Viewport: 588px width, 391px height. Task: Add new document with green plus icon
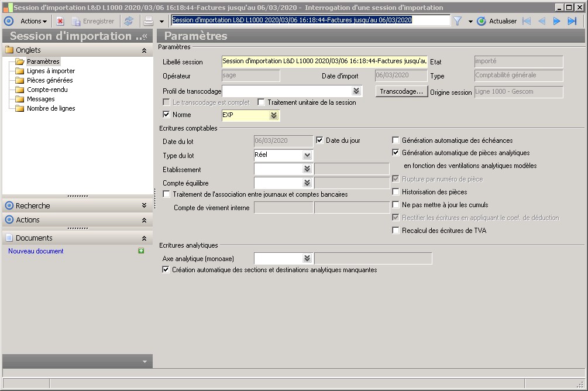141,251
